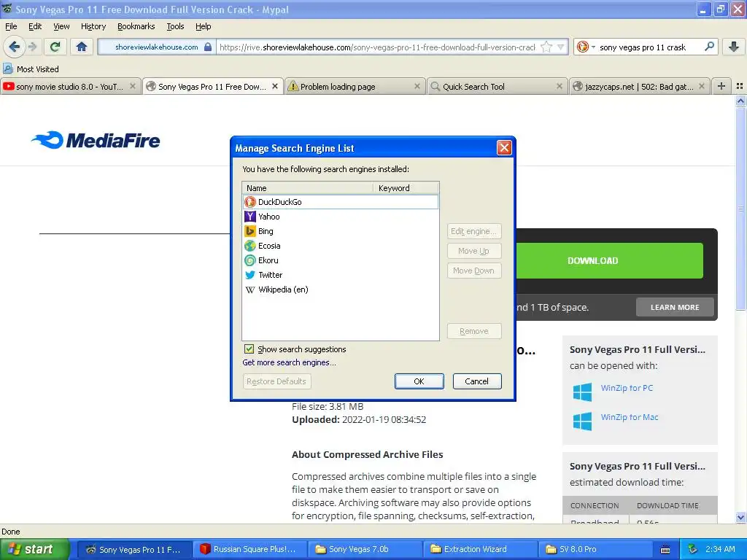Open the Sony Vegas 7.0b taskbar folder
Viewport: 747px width, 560px height.
(x=365, y=549)
